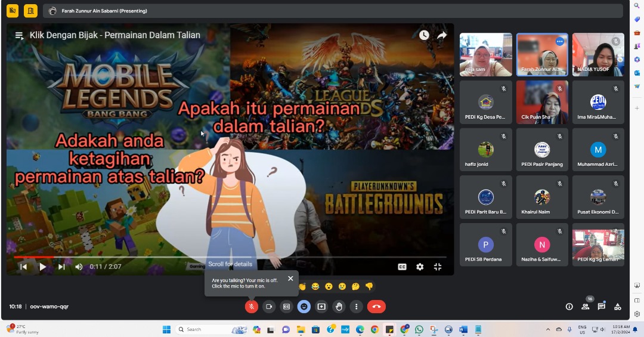This screenshot has width=644, height=337.
Task: Dismiss the mic is off tooltip
Action: 290,279
